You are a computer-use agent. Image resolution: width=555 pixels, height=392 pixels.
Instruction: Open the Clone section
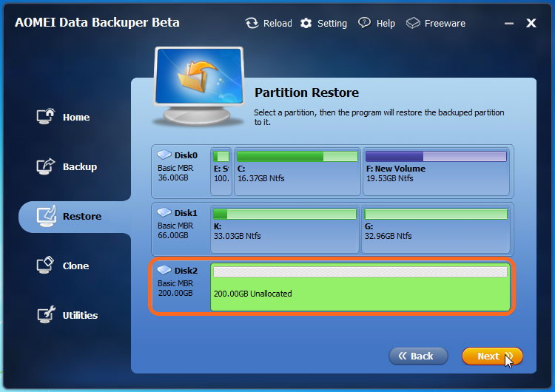(75, 266)
